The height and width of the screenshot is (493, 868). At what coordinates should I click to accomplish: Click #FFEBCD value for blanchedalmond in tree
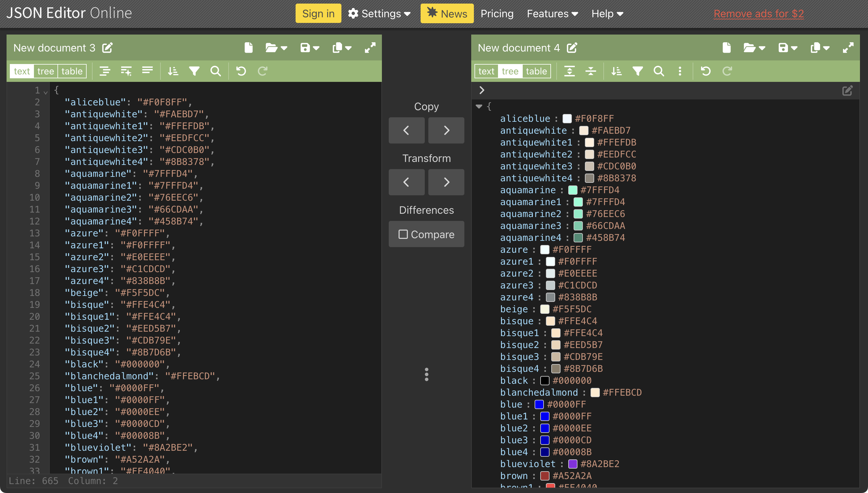[x=622, y=392]
